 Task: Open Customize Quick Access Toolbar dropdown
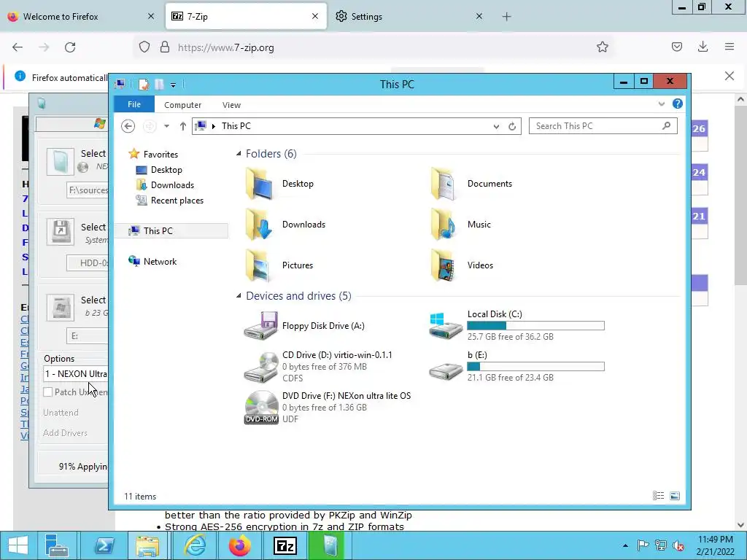click(x=173, y=85)
